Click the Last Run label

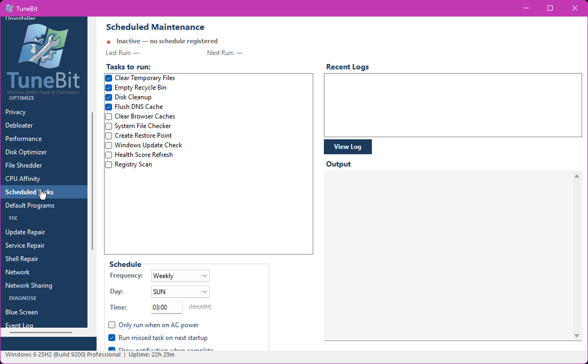click(122, 53)
